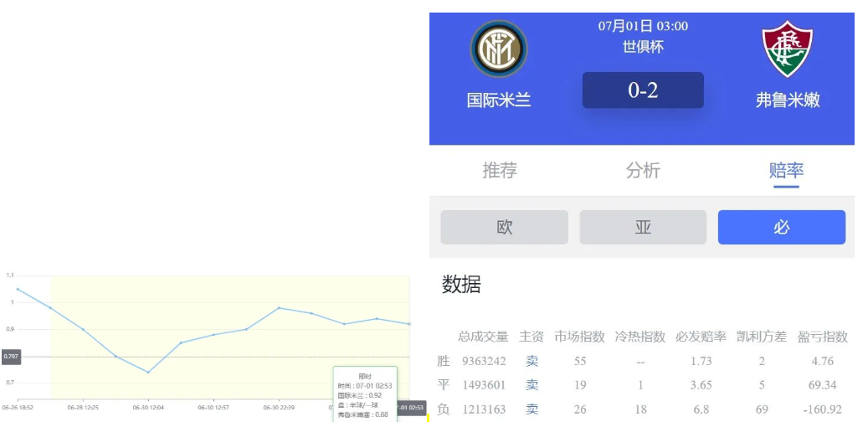The width and height of the screenshot is (868, 422).
Task: Click the 0-2 score box
Action: [643, 90]
